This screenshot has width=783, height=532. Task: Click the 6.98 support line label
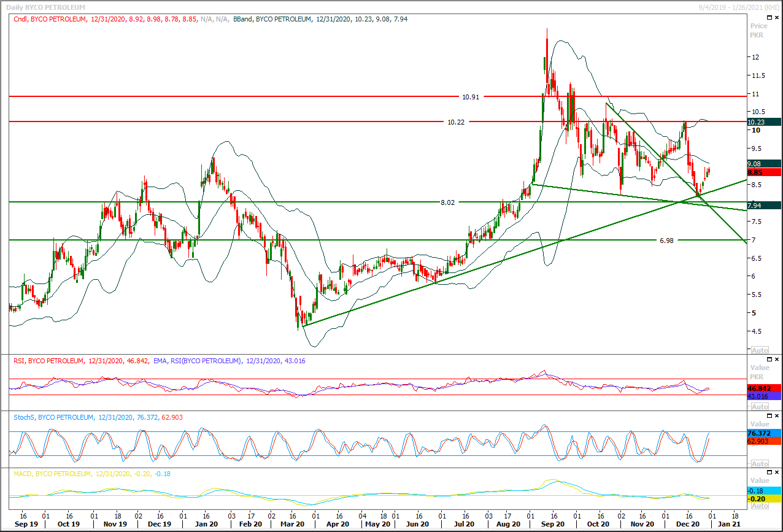coord(666,241)
